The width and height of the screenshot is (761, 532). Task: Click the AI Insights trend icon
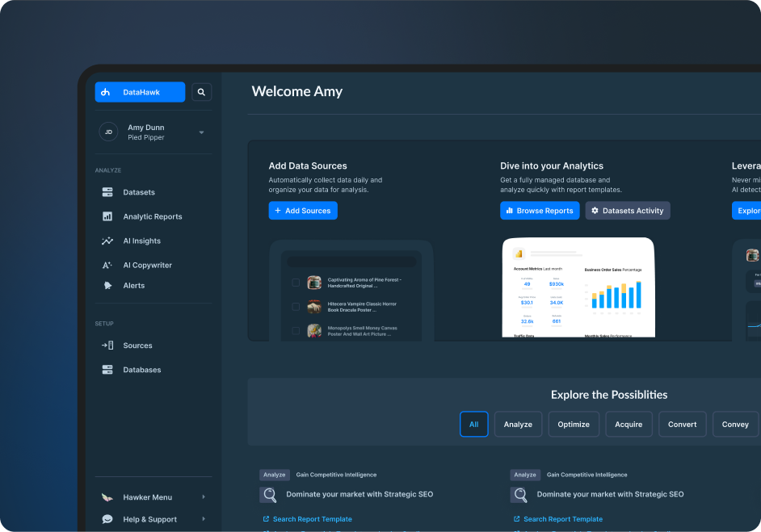107,241
